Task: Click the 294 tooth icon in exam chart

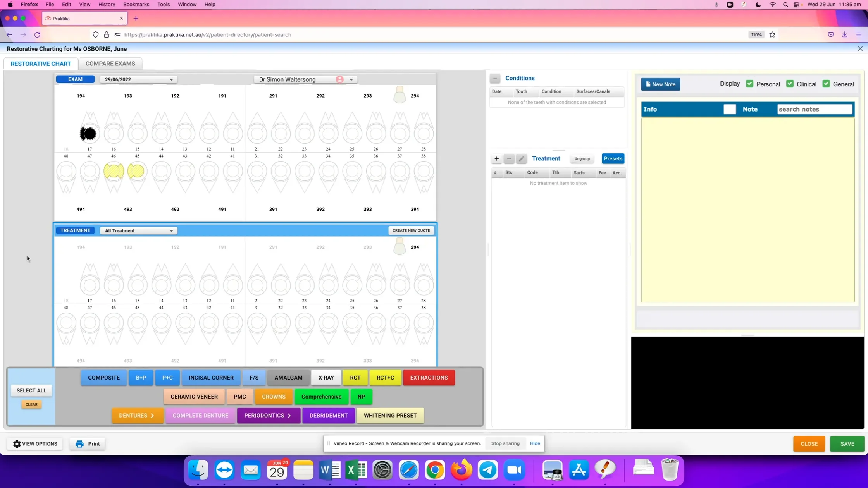Action: click(x=400, y=95)
